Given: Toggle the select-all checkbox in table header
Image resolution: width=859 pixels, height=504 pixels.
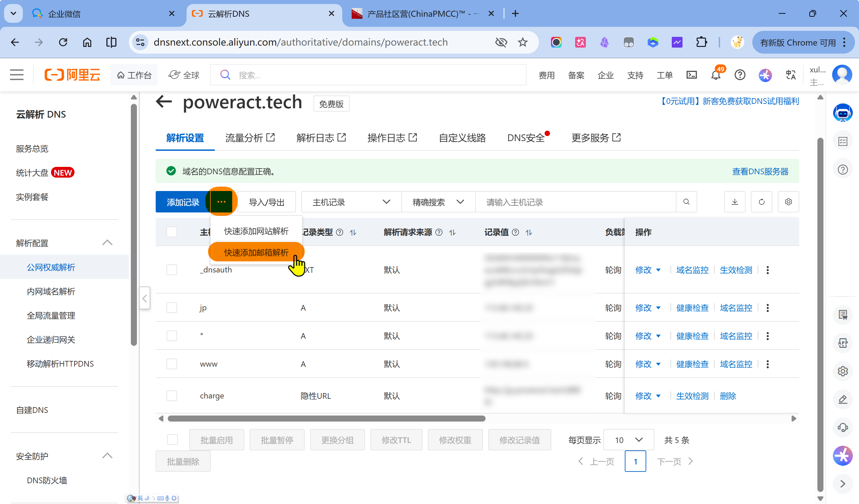Looking at the screenshot, I should 171,232.
